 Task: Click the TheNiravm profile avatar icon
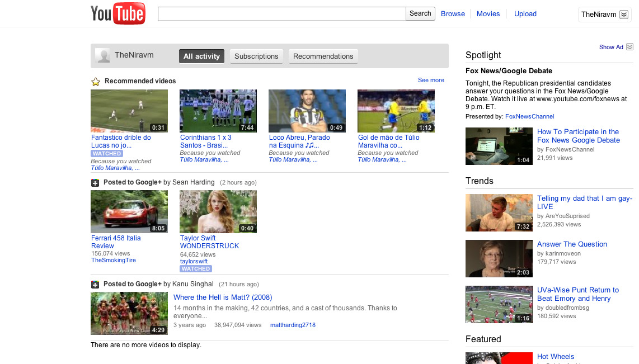coord(102,55)
